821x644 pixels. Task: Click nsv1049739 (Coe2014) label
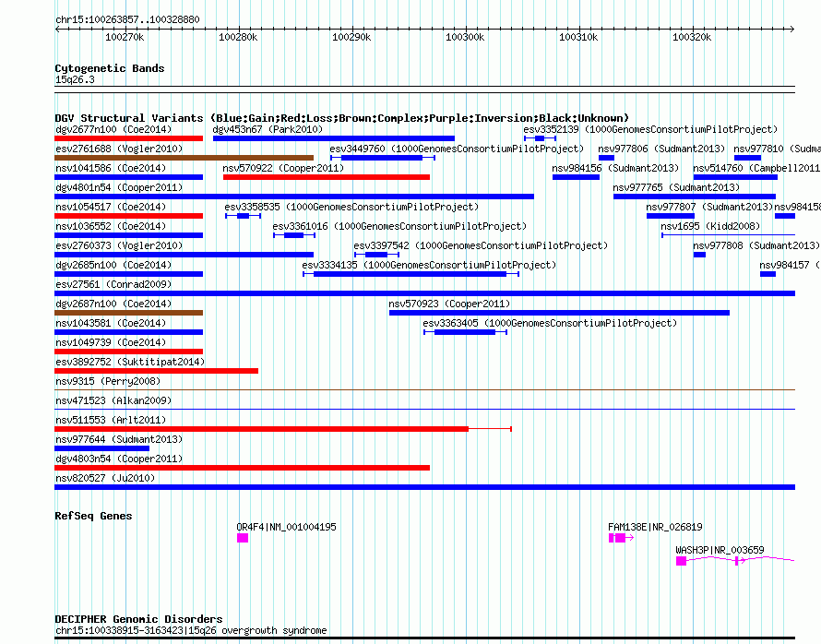pos(111,342)
